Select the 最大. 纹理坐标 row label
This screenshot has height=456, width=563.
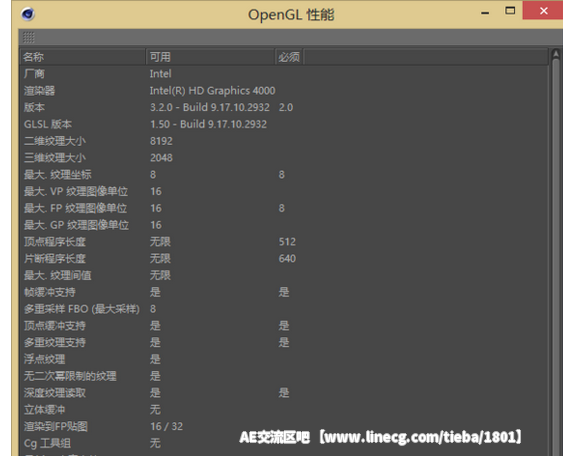click(57, 175)
